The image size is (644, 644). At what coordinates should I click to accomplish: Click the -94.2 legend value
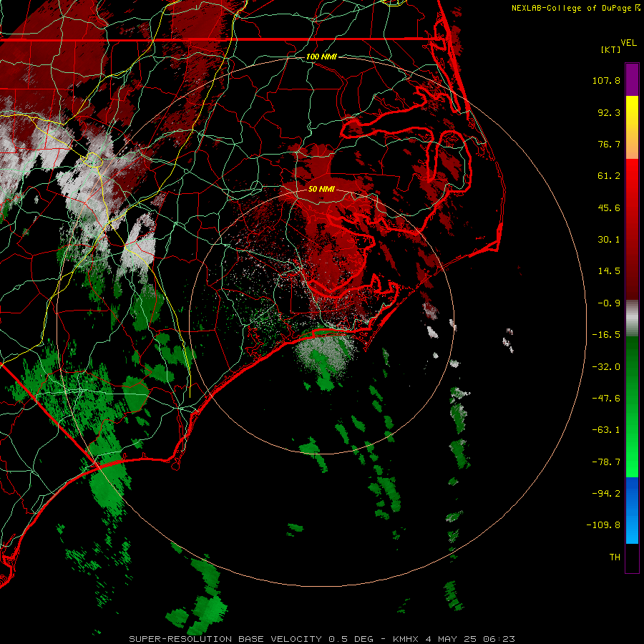tap(606, 493)
